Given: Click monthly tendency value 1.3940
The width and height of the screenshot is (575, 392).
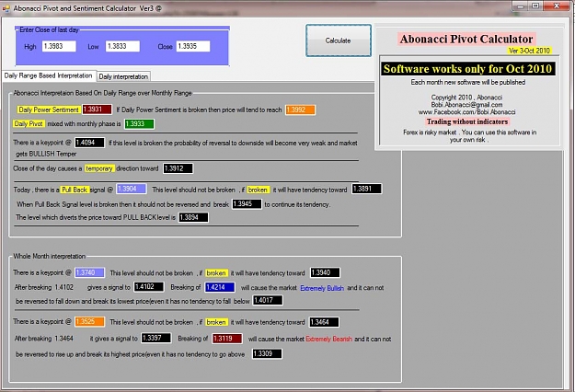Looking at the screenshot, I should click(325, 272).
